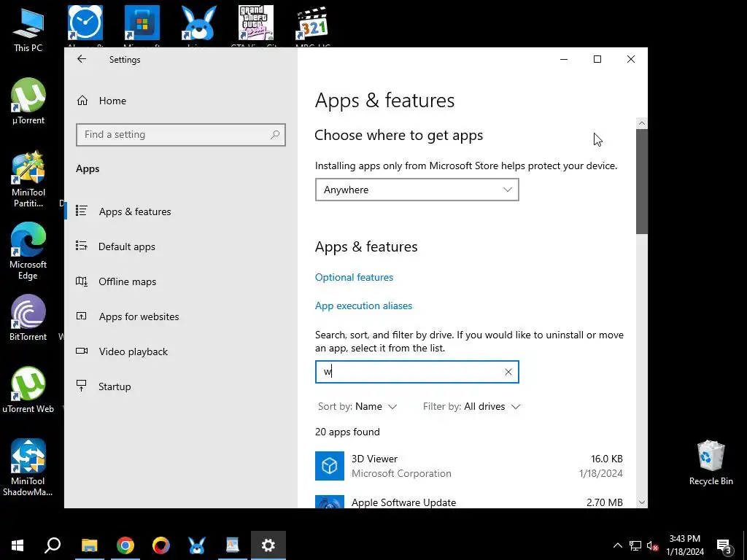Click the blue rabbit taskbar icon
Image resolution: width=747 pixels, height=560 pixels.
coord(197,545)
